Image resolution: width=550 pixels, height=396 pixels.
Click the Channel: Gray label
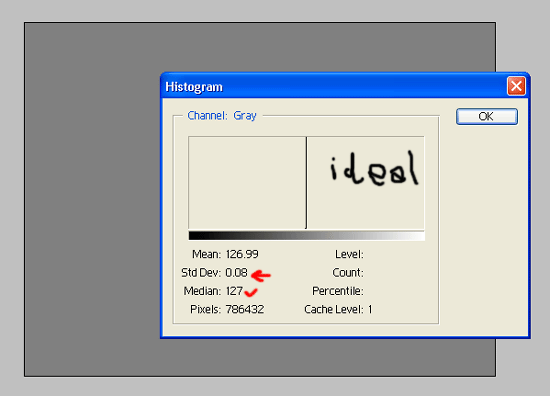click(x=222, y=115)
